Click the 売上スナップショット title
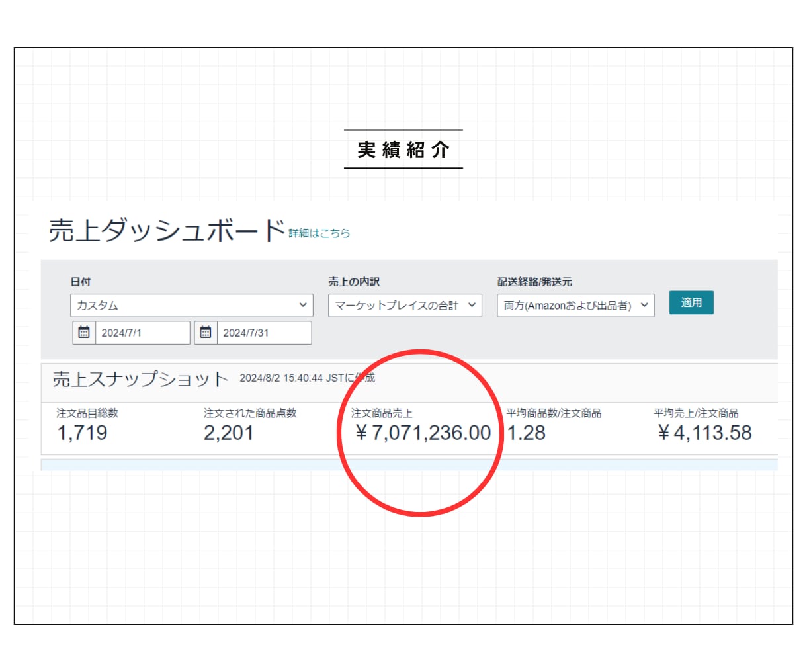This screenshot has width=807, height=672. click(x=140, y=379)
